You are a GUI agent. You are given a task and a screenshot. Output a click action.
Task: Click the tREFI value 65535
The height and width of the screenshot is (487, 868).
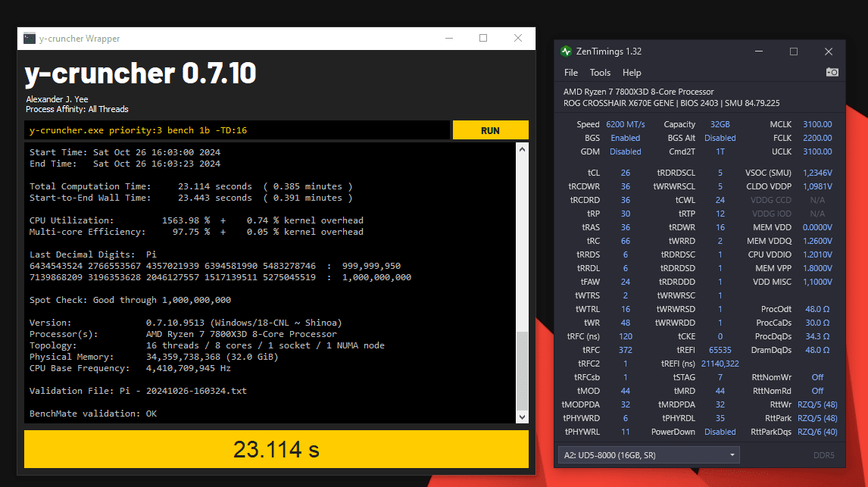pos(720,351)
